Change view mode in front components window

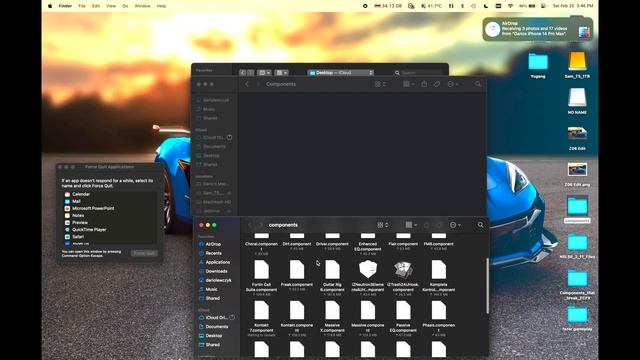(x=382, y=225)
